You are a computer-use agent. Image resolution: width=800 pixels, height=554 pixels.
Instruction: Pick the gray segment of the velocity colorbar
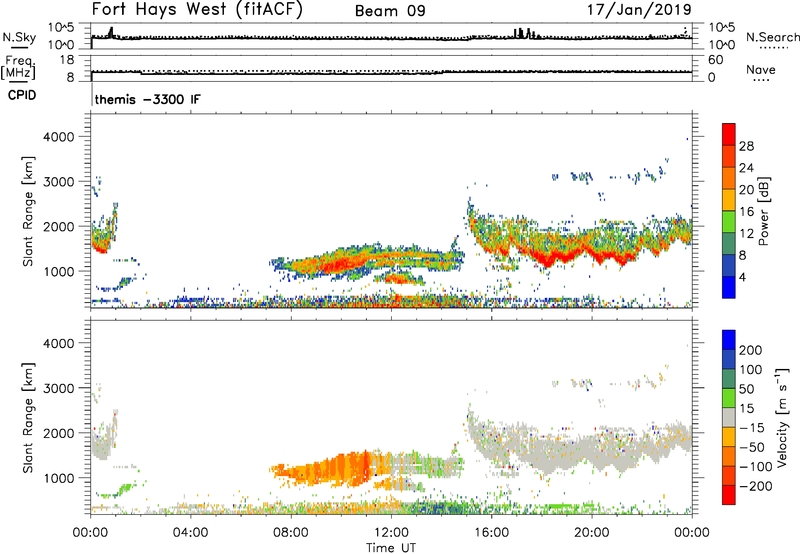coord(729,417)
